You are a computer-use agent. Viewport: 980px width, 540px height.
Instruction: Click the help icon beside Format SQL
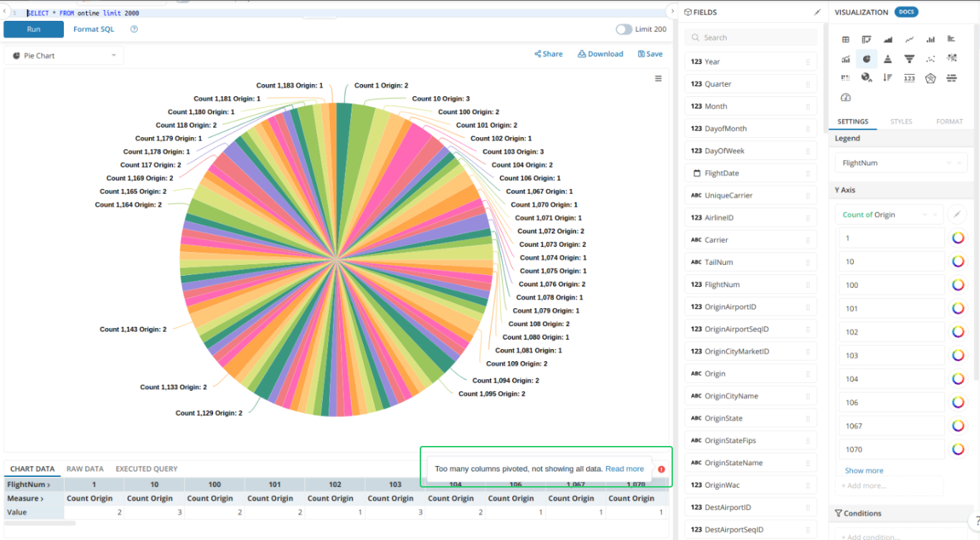[x=134, y=29]
